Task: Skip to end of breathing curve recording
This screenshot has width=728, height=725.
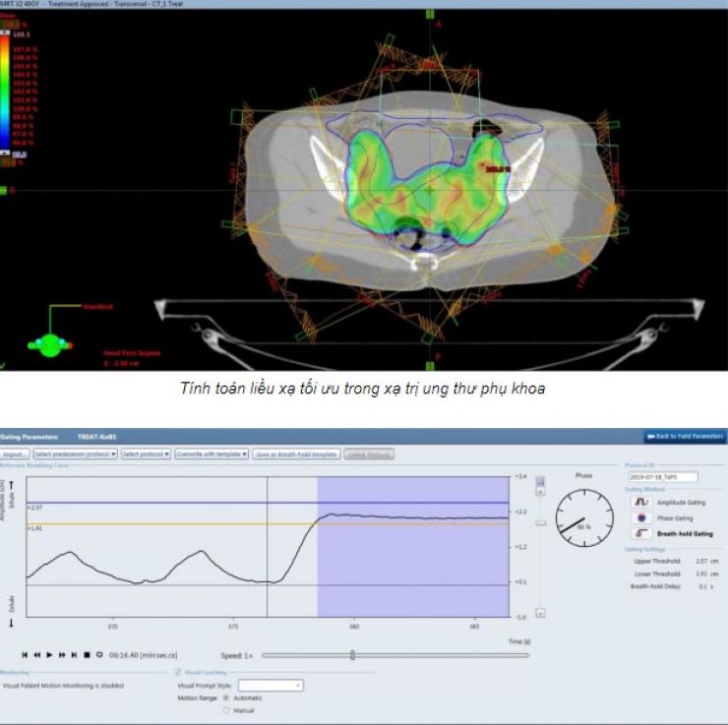Action: coord(74,654)
